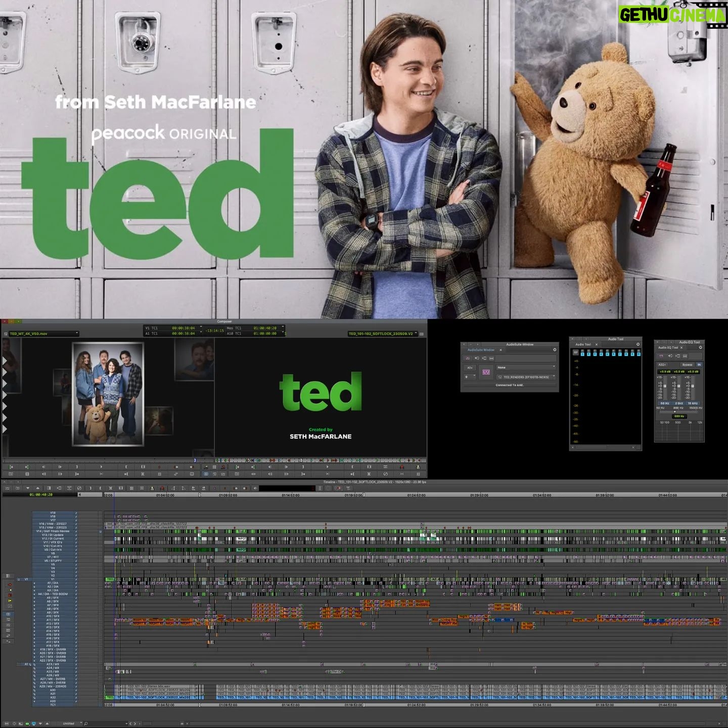Open the panel menu arrow in Audio Tool
This screenshot has width=728, height=728.
coord(638,344)
